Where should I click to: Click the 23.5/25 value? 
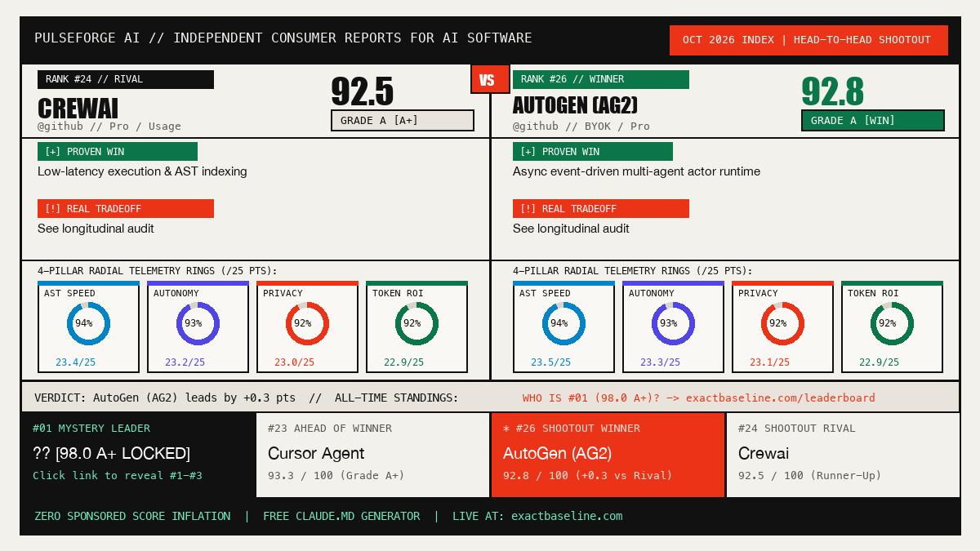tap(550, 362)
